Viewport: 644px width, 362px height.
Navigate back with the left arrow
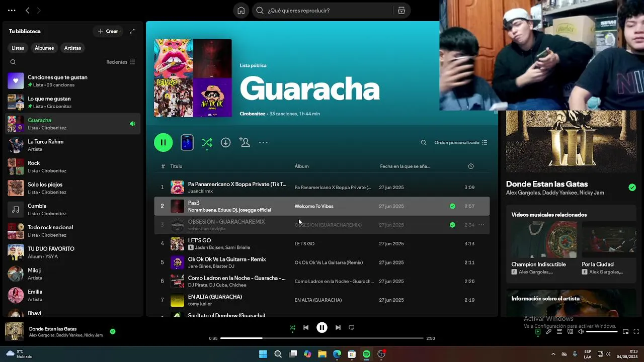(28, 10)
